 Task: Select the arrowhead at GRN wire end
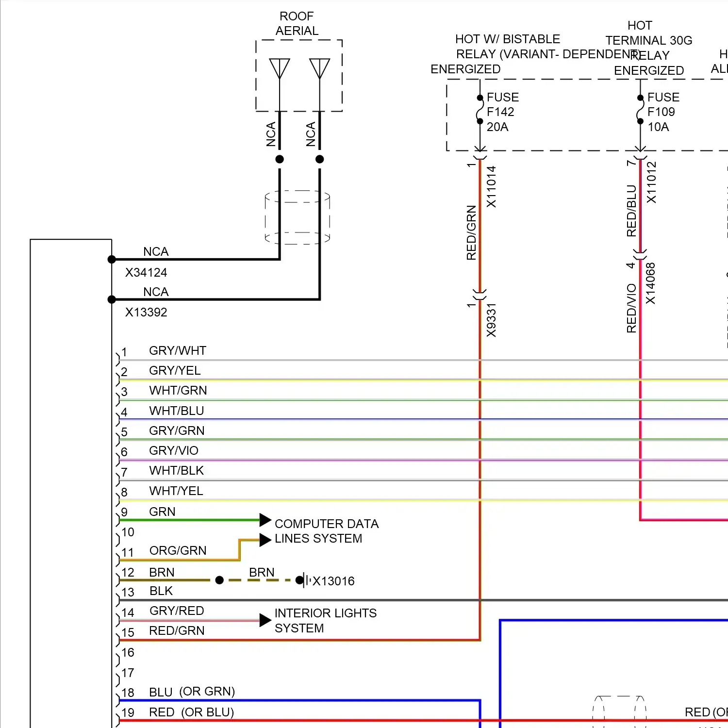(265, 520)
